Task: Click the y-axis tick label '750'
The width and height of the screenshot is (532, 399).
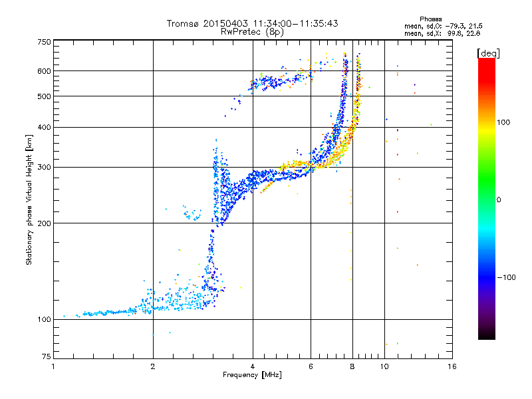Action: (44, 42)
